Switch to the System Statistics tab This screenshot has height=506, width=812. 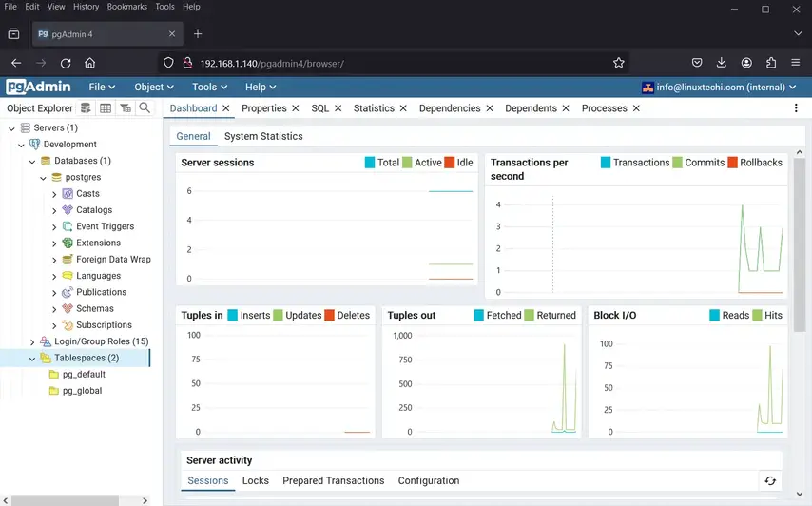click(x=263, y=136)
